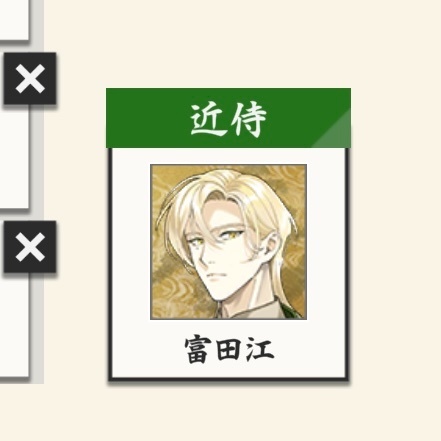Click the white X glyph on the lower dark button

click(30, 247)
